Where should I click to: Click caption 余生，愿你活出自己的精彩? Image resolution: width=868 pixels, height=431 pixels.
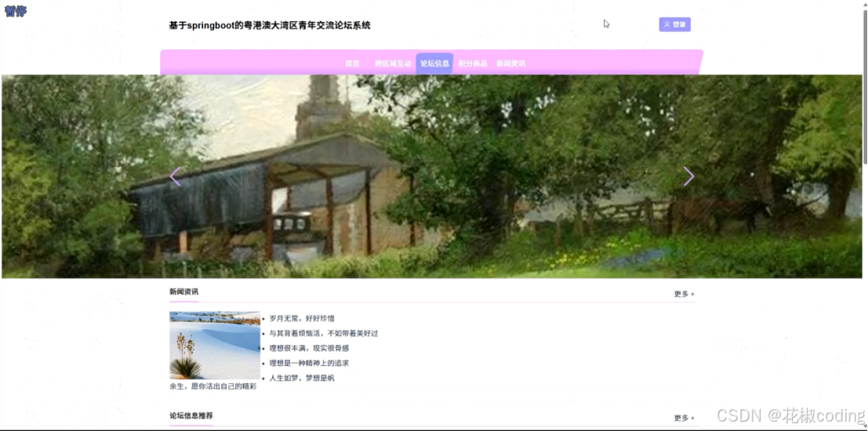[x=213, y=386]
